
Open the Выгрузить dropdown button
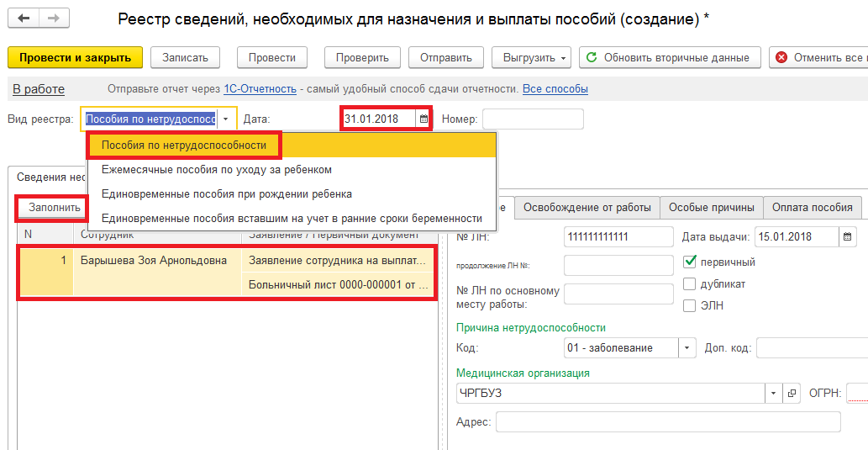pos(531,58)
